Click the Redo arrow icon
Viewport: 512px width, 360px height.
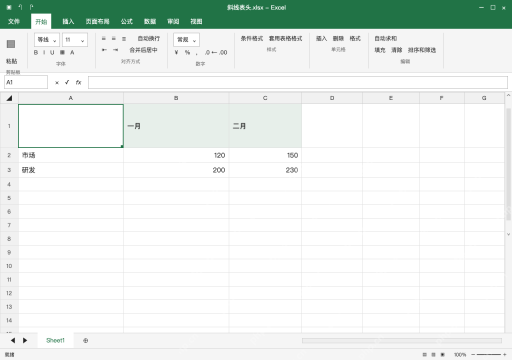coord(31,7)
